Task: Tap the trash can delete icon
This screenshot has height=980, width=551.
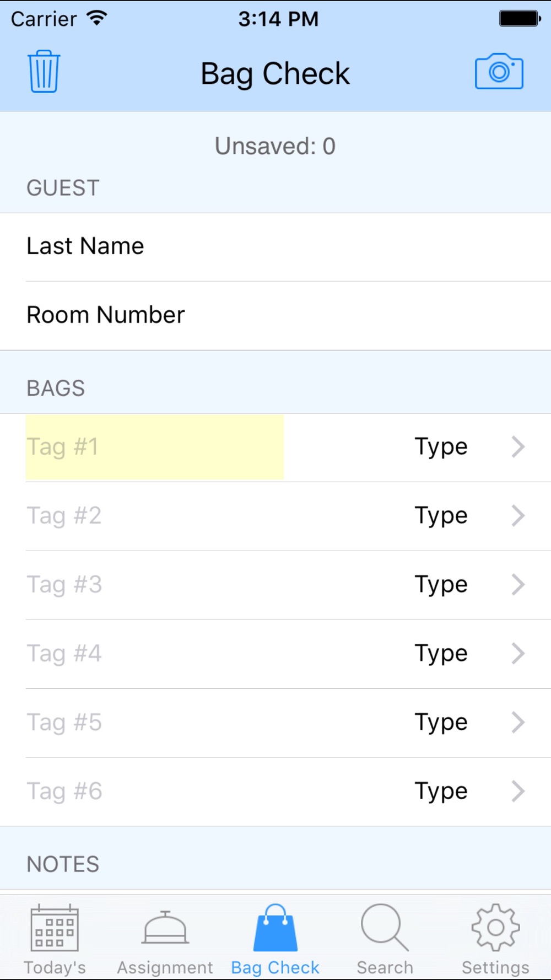Action: point(44,72)
